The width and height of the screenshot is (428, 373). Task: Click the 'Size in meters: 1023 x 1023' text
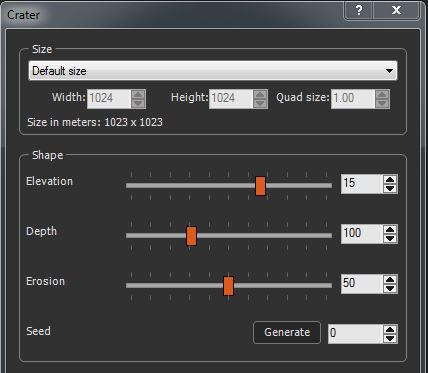[95, 122]
